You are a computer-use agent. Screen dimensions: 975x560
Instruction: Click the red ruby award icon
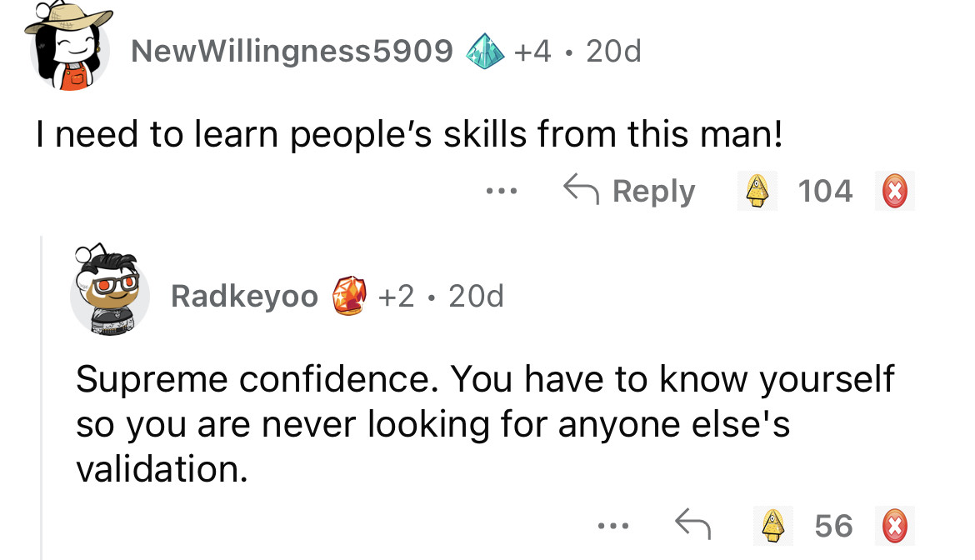click(349, 296)
